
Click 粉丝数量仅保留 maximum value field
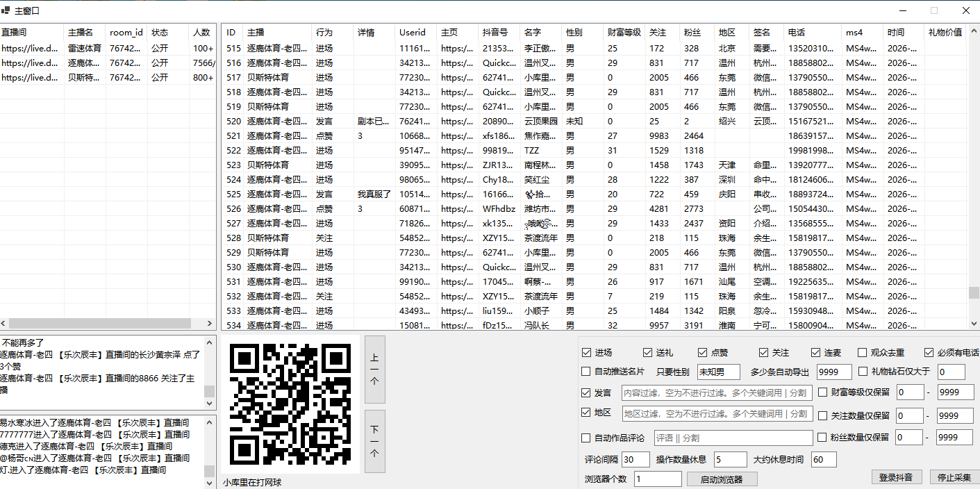(956, 438)
